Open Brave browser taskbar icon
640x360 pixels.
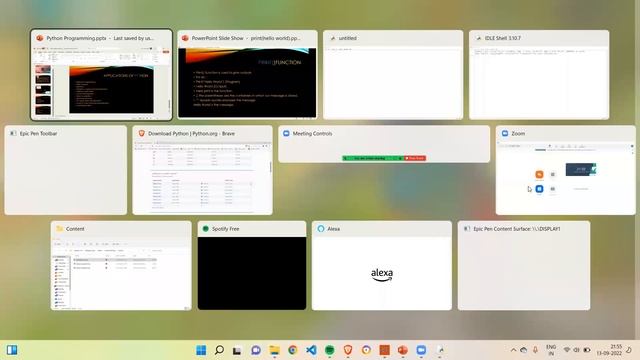(348, 350)
